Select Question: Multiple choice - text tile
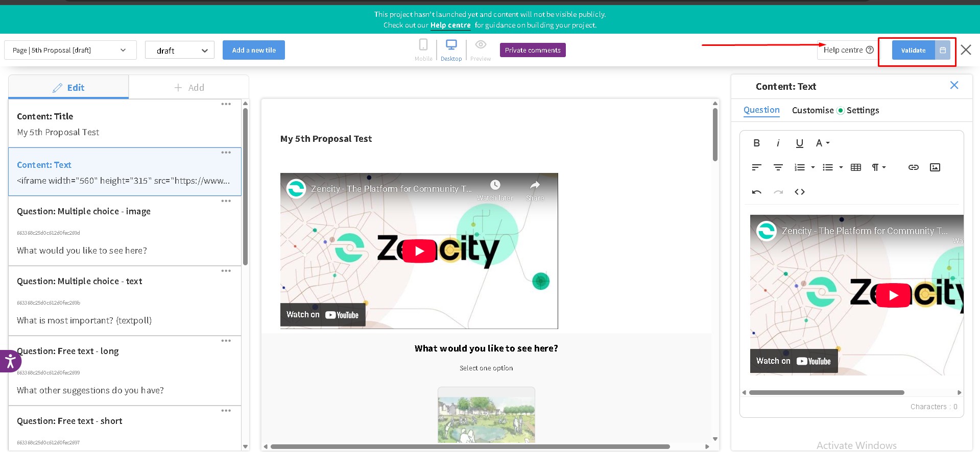980x452 pixels. click(125, 301)
